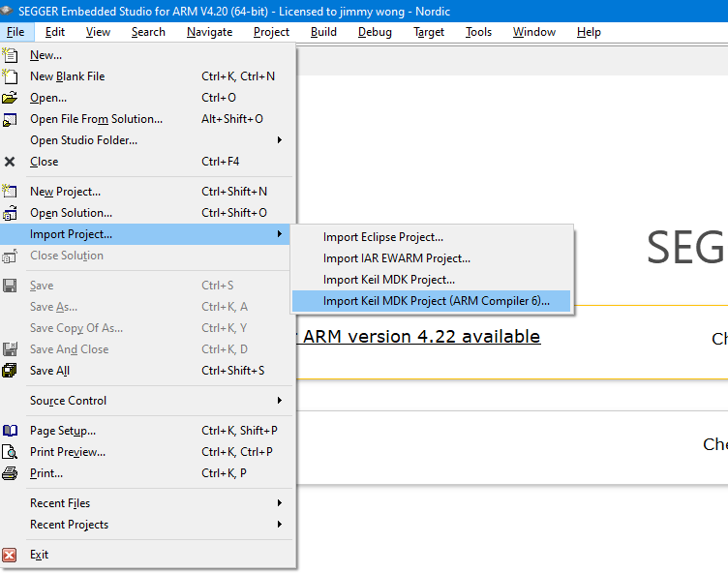Viewport: 728px width, 573px height.
Task: Click the New Blank File icon
Action: 11,76
